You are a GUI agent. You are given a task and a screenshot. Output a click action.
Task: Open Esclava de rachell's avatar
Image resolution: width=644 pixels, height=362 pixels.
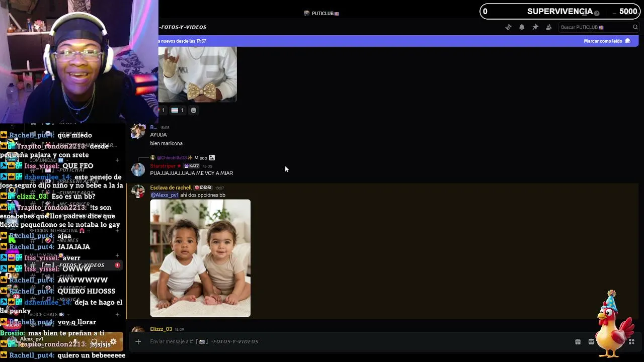(138, 191)
